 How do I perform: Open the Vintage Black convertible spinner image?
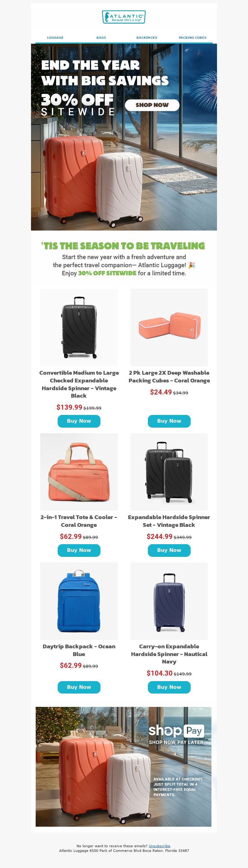point(79,327)
